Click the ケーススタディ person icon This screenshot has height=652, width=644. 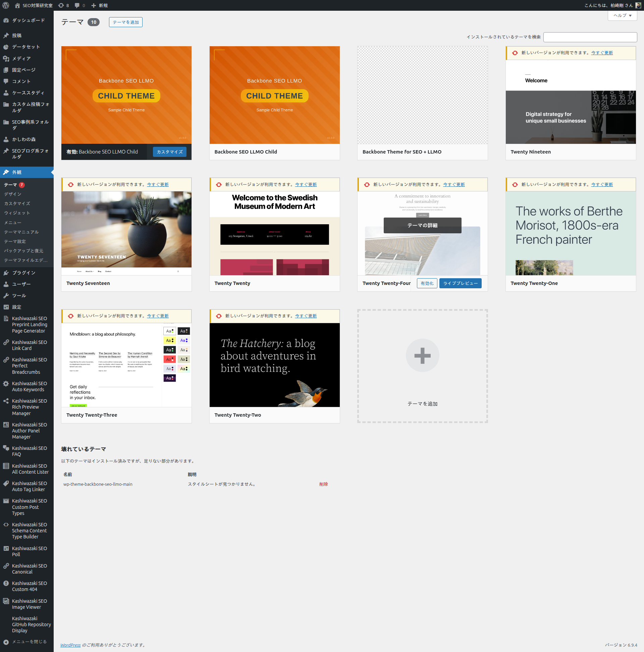tap(6, 93)
